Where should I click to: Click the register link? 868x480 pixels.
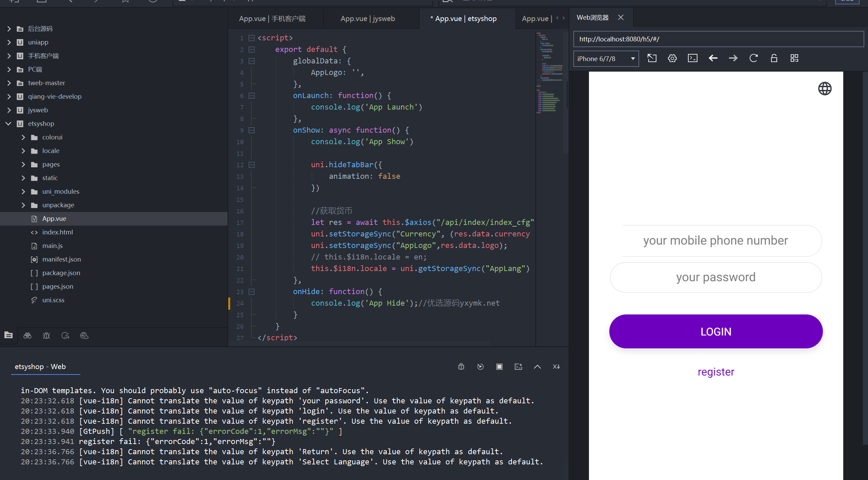pyautogui.click(x=716, y=372)
